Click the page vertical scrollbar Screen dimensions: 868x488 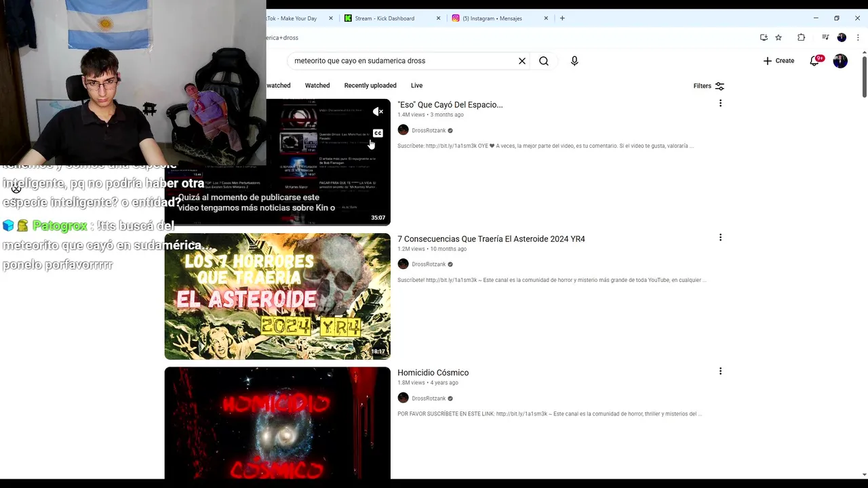tap(865, 76)
